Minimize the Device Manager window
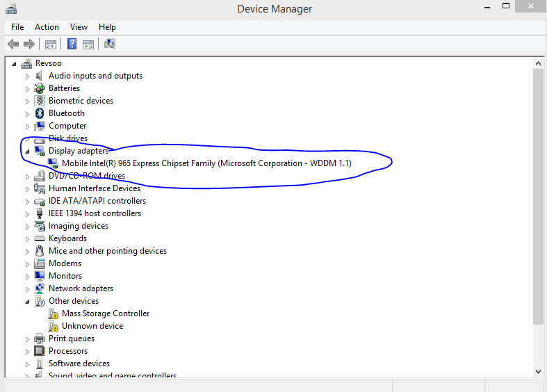 (x=487, y=7)
